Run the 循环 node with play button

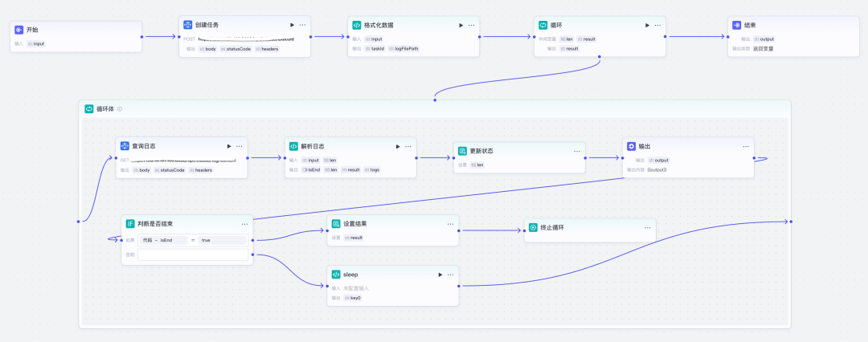pos(647,25)
